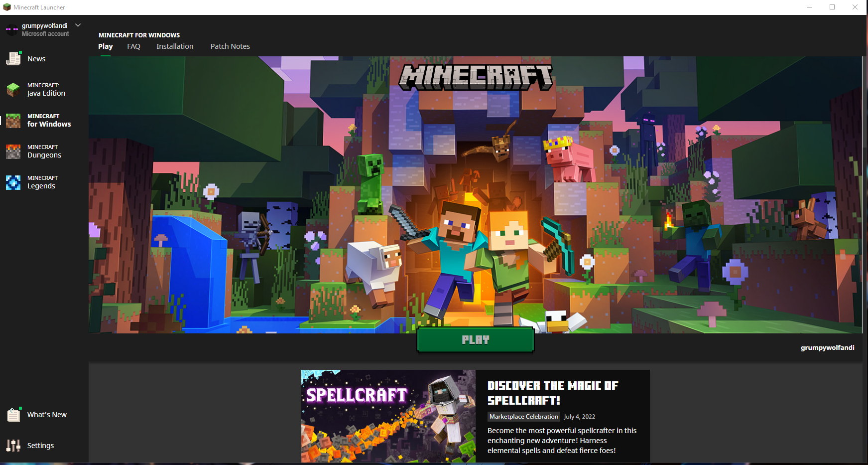This screenshot has height=465, width=868.
Task: Go to the Installation tab
Action: pos(175,46)
